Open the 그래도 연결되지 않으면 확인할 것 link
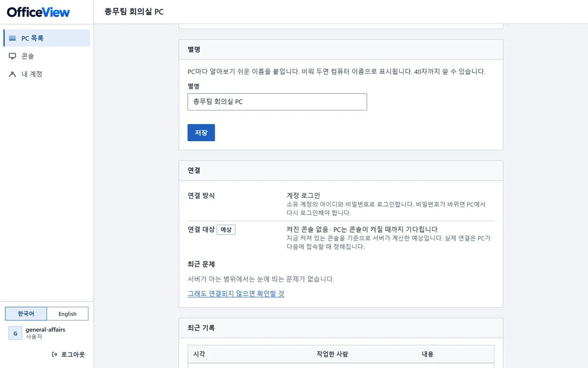Viewport: 588px width, 368px height. tap(236, 293)
